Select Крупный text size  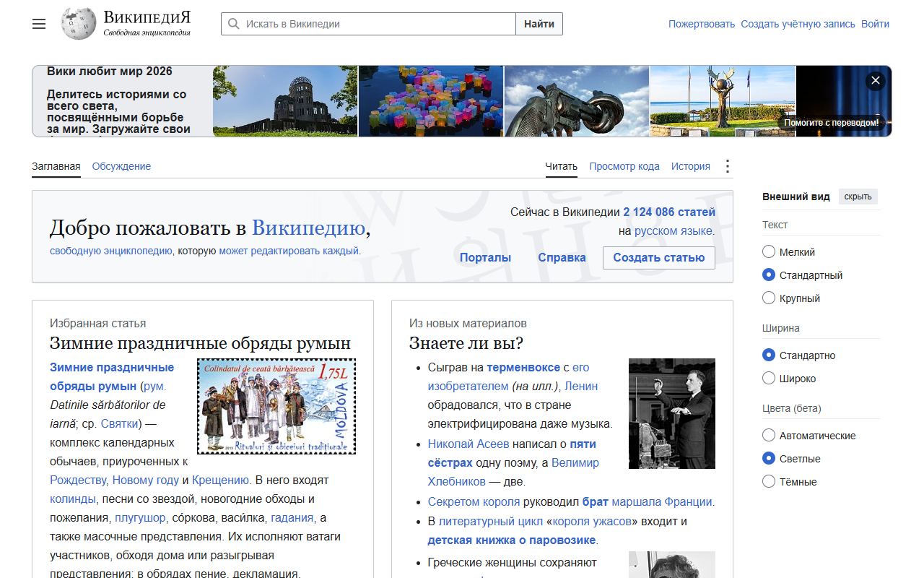769,298
